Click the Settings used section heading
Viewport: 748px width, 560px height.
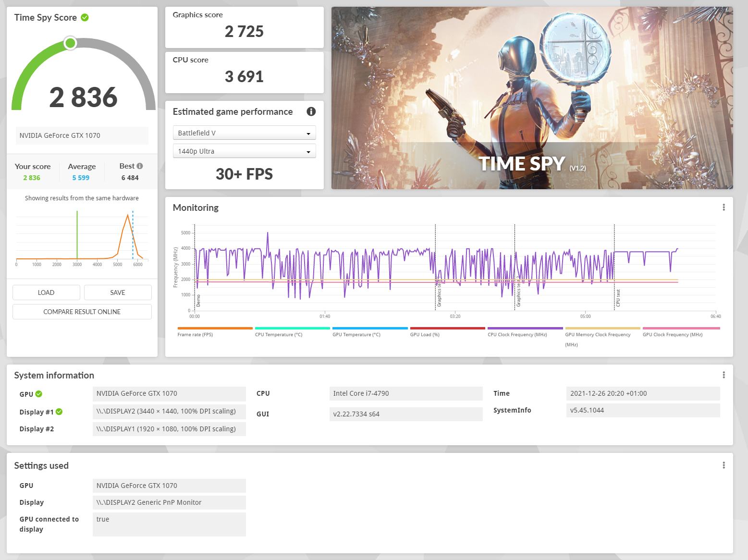click(41, 465)
